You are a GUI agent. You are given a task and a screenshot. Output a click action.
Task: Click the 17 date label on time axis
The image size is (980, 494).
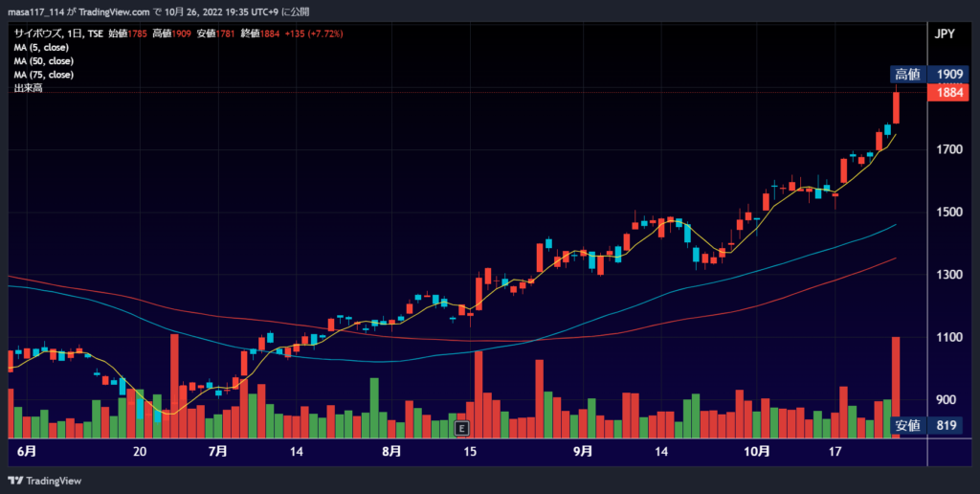point(835,452)
